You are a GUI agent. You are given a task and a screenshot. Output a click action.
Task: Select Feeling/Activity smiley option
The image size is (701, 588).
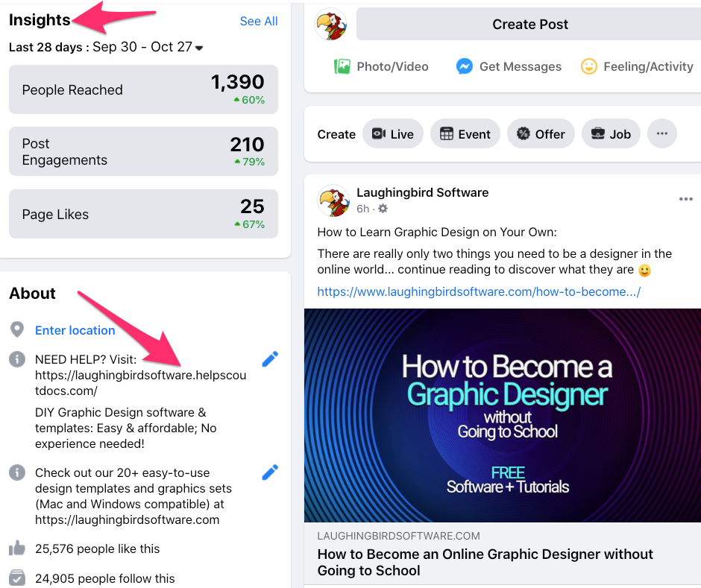(637, 66)
